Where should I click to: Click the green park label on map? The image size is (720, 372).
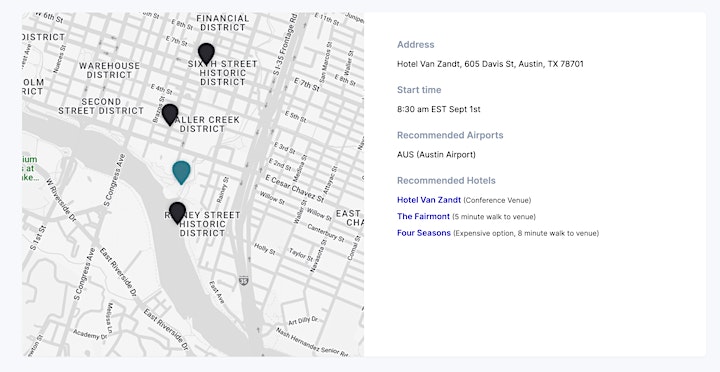coord(30,169)
